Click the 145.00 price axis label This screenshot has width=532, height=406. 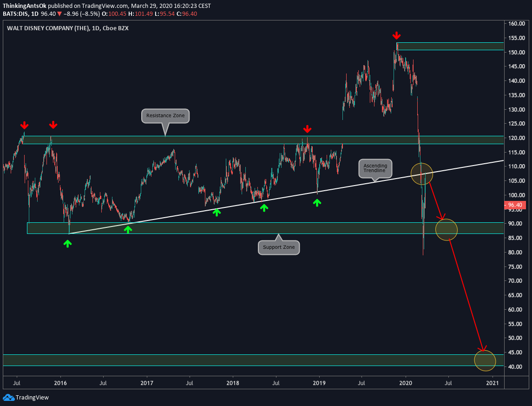517,67
